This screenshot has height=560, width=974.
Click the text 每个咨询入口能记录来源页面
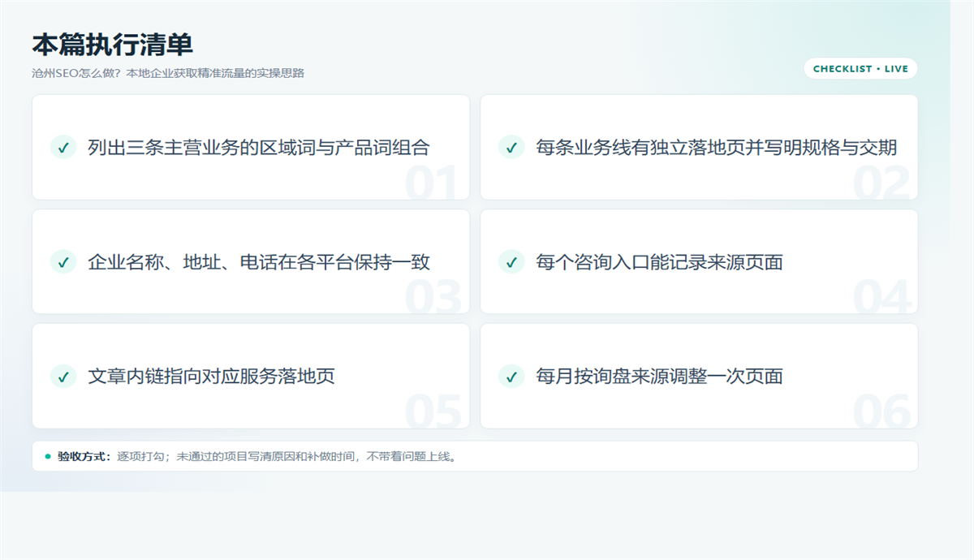tap(659, 261)
